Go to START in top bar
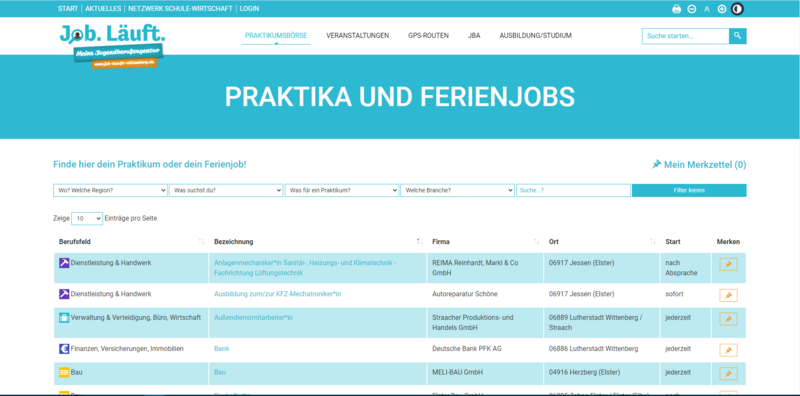Screen dimensions: 800x396 tap(68, 9)
